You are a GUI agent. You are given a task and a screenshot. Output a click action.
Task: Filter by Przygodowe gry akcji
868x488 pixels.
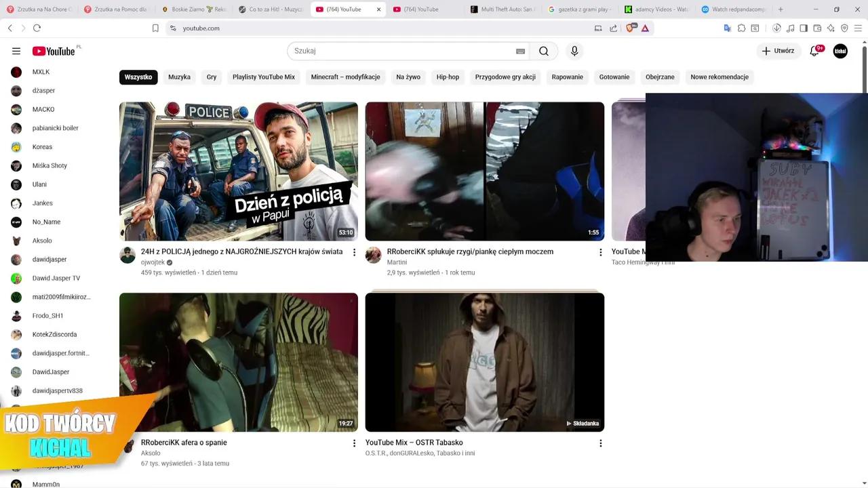tap(505, 77)
